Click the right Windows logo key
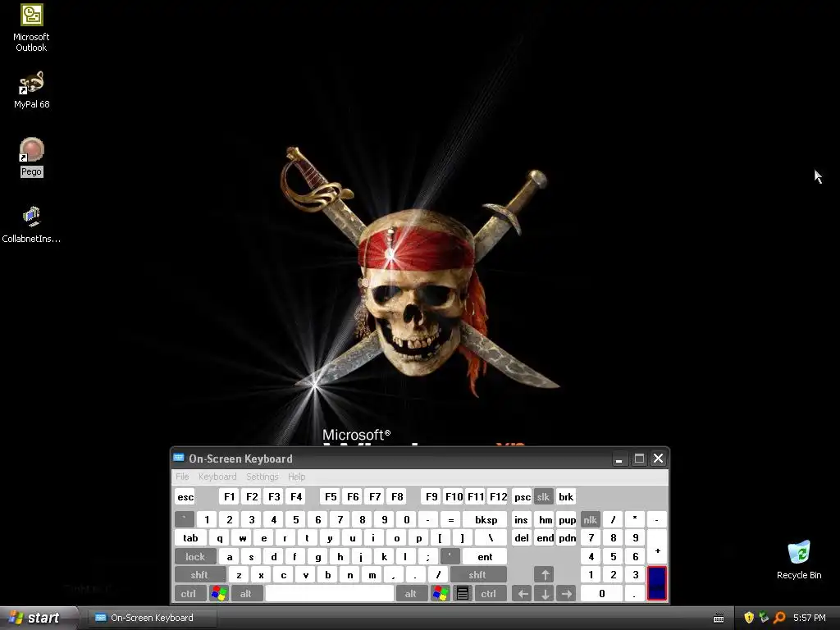840x630 pixels. [x=441, y=594]
